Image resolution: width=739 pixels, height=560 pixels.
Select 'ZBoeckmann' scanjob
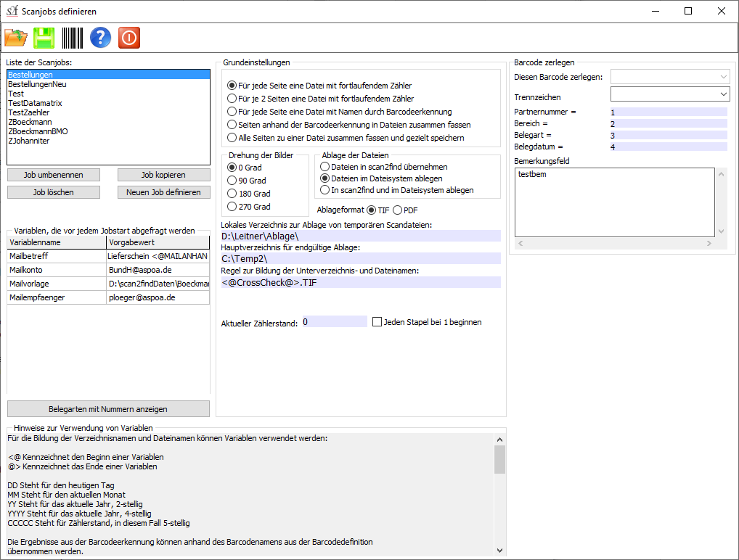point(108,122)
